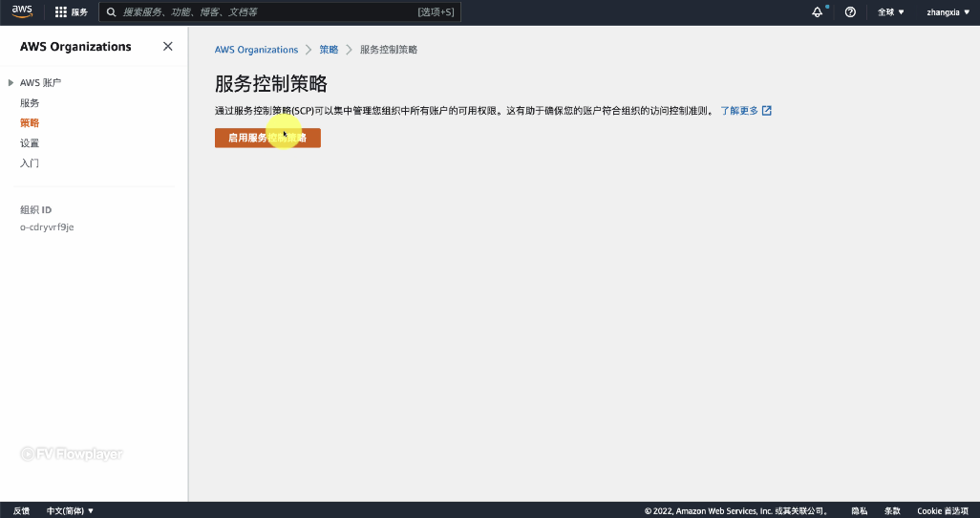This screenshot has width=980, height=518.
Task: Open the 中文(简体) language selector
Action: click(x=70, y=510)
